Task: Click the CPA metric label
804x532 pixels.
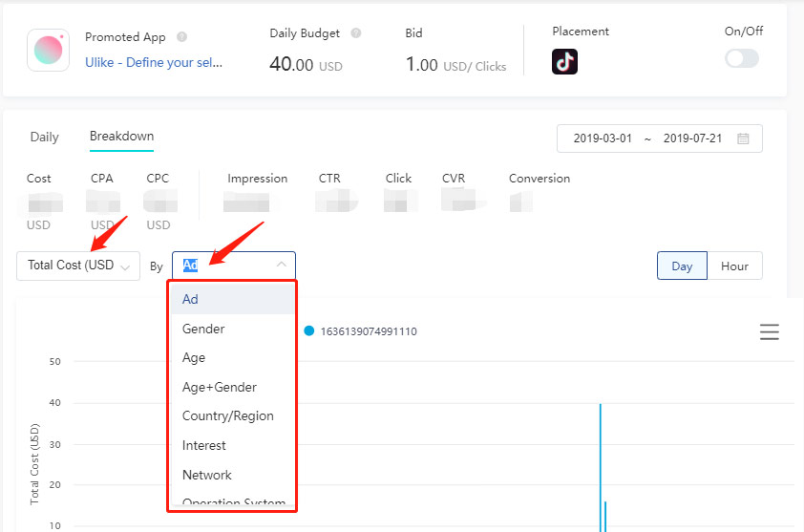Action: point(101,178)
